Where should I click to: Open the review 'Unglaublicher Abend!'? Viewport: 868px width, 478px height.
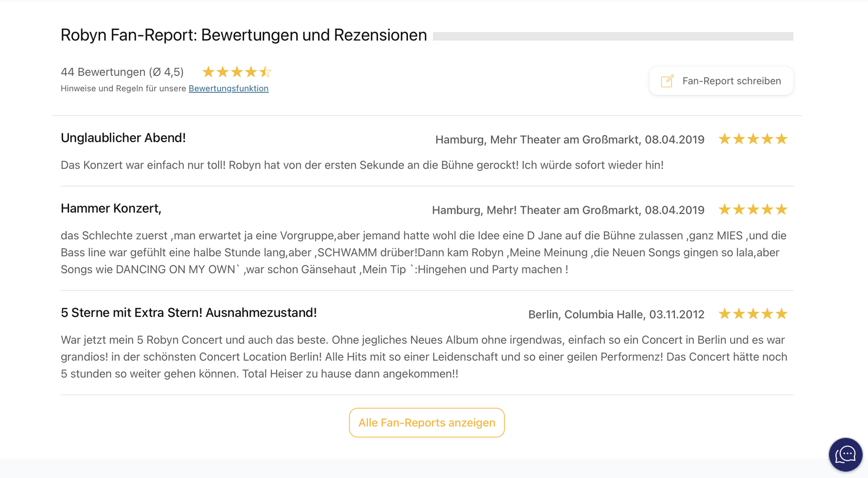tap(123, 138)
